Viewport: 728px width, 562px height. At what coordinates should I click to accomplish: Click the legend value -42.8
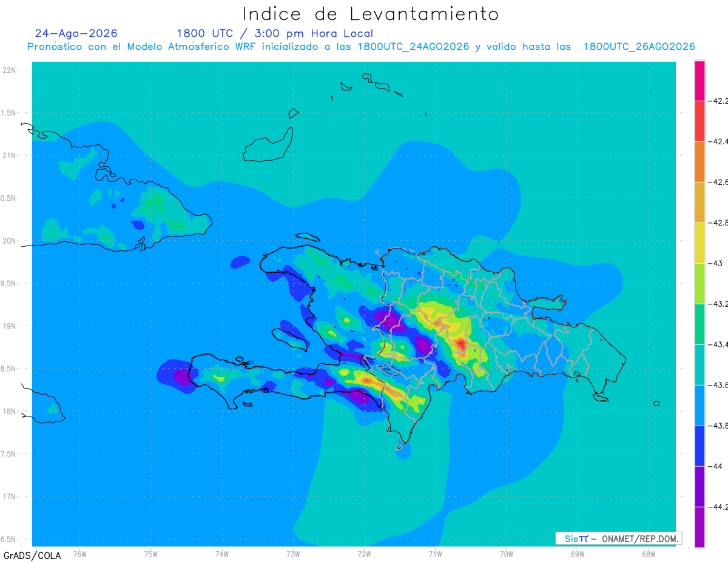tap(718, 222)
